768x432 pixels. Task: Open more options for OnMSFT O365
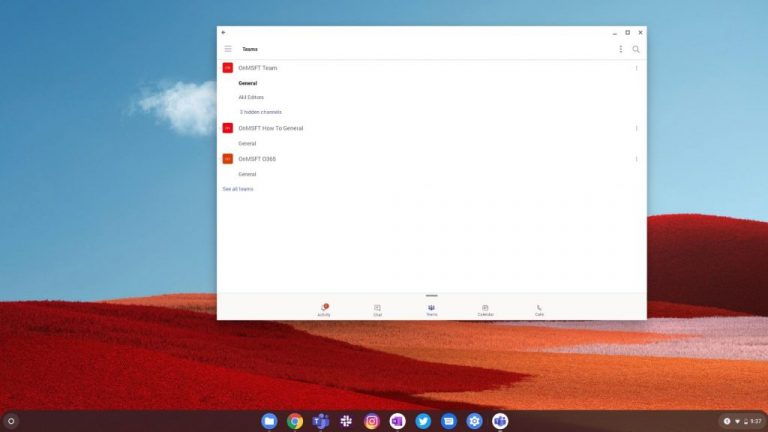tap(636, 159)
